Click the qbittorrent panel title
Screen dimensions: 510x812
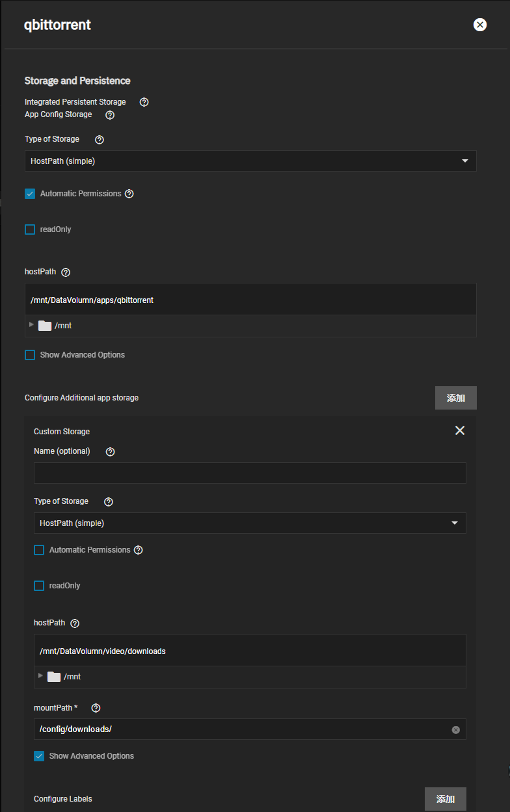[57, 25]
